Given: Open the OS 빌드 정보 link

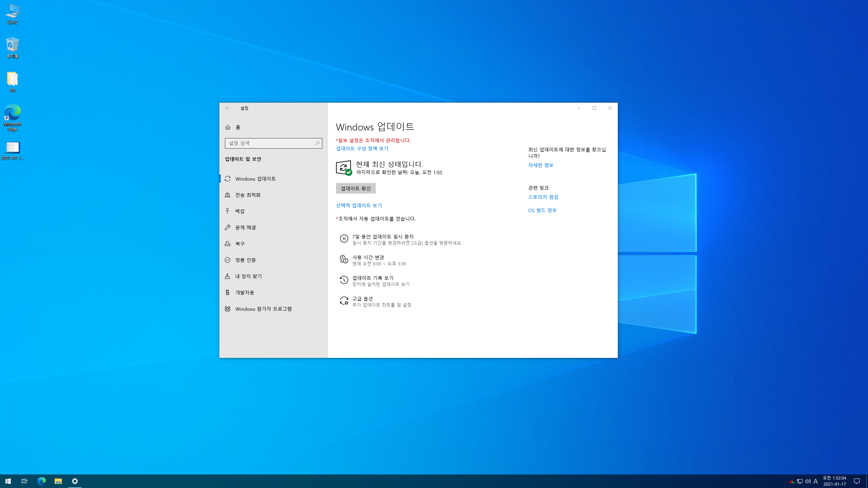Looking at the screenshot, I should [x=542, y=210].
